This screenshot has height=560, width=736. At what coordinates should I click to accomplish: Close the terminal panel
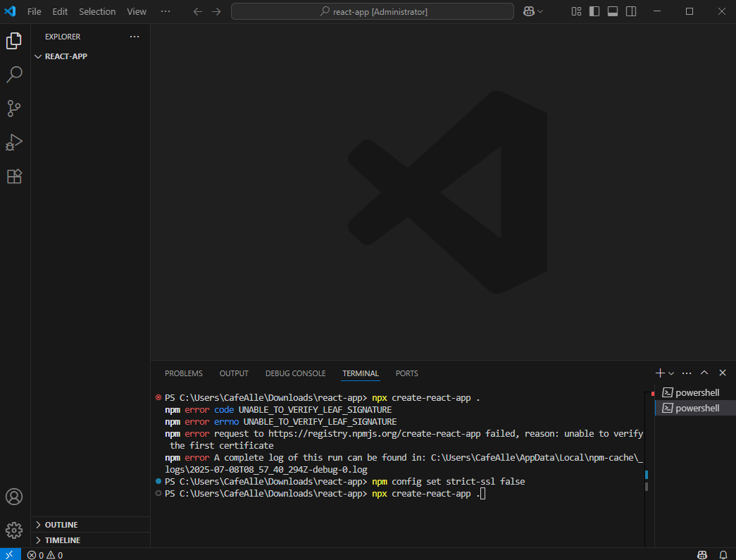coord(723,373)
